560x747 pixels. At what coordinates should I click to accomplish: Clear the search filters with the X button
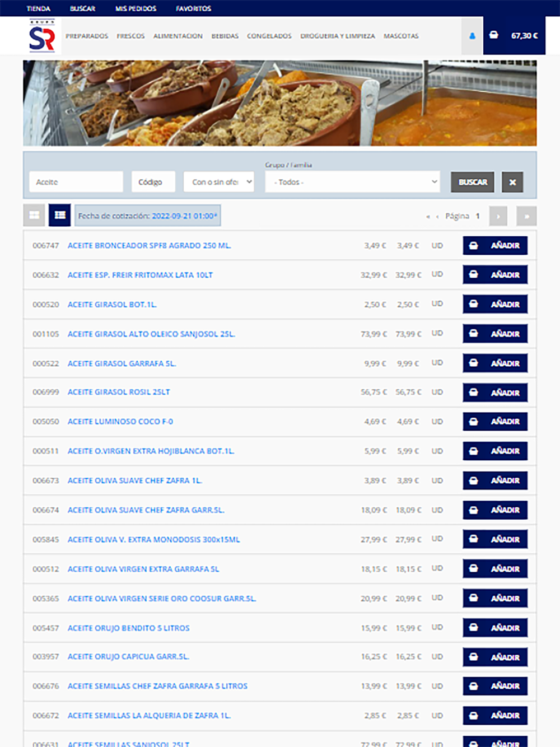(512, 182)
